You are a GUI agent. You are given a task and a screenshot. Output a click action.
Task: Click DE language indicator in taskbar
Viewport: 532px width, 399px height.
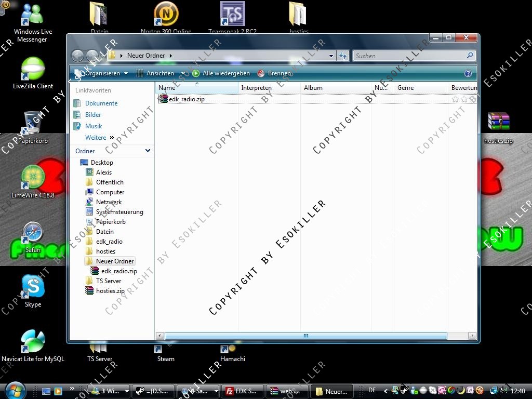(372, 390)
